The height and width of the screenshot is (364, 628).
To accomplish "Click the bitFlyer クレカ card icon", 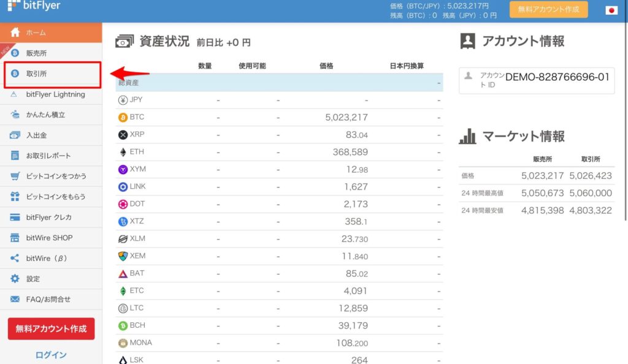I will coord(15,217).
